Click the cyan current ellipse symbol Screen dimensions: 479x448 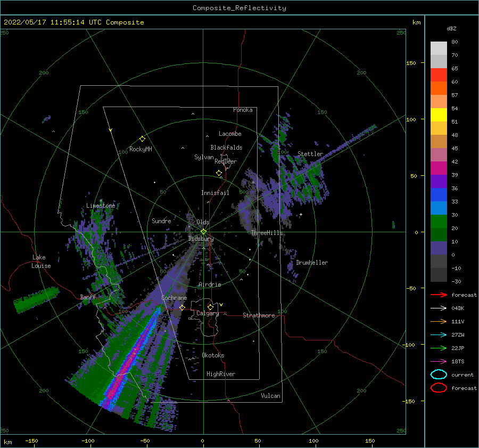[x=439, y=374]
